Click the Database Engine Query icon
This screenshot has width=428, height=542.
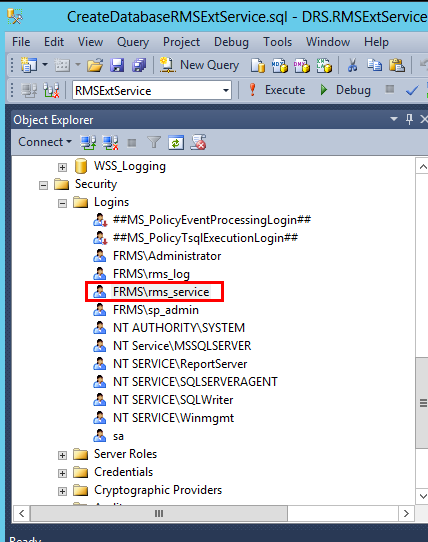258,65
